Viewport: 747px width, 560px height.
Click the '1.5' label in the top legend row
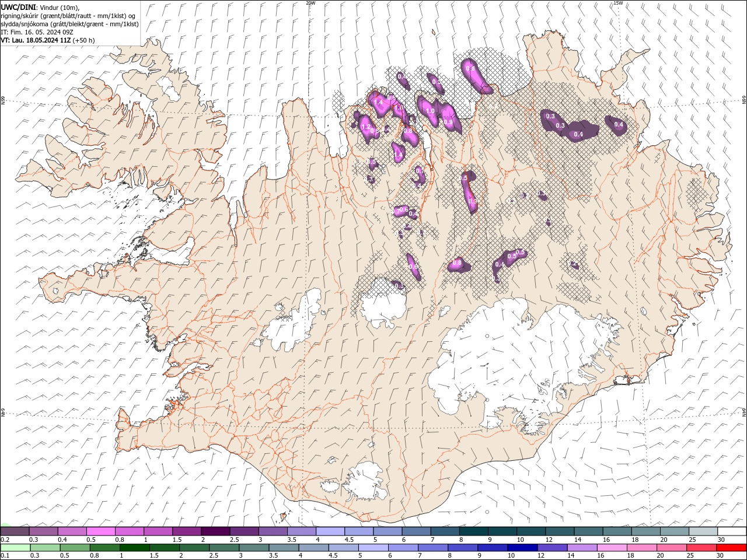pos(176,540)
